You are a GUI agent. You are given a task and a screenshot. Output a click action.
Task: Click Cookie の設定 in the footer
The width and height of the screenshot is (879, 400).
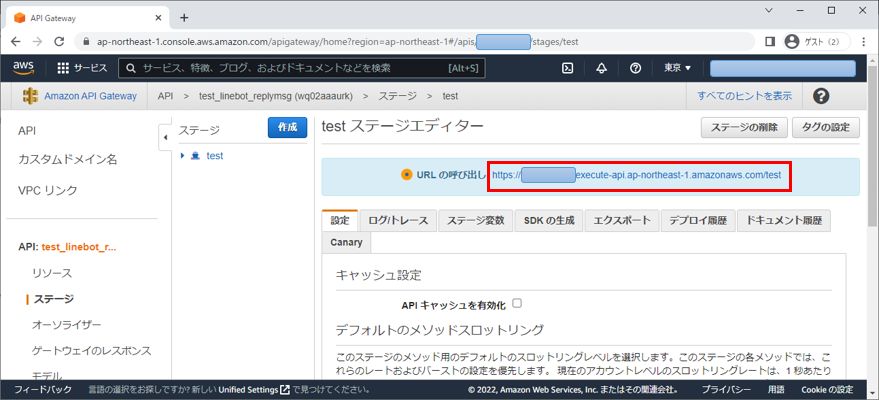click(x=827, y=389)
